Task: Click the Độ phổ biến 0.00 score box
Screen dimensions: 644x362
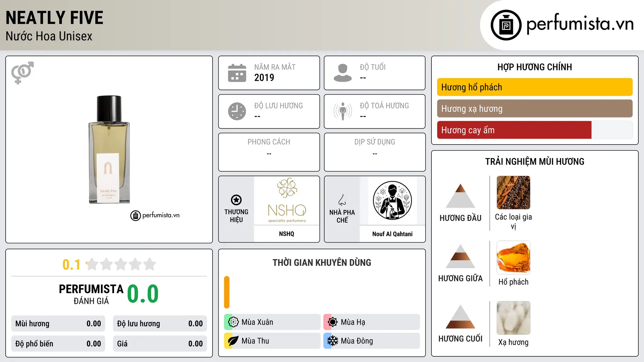Action: click(58, 344)
